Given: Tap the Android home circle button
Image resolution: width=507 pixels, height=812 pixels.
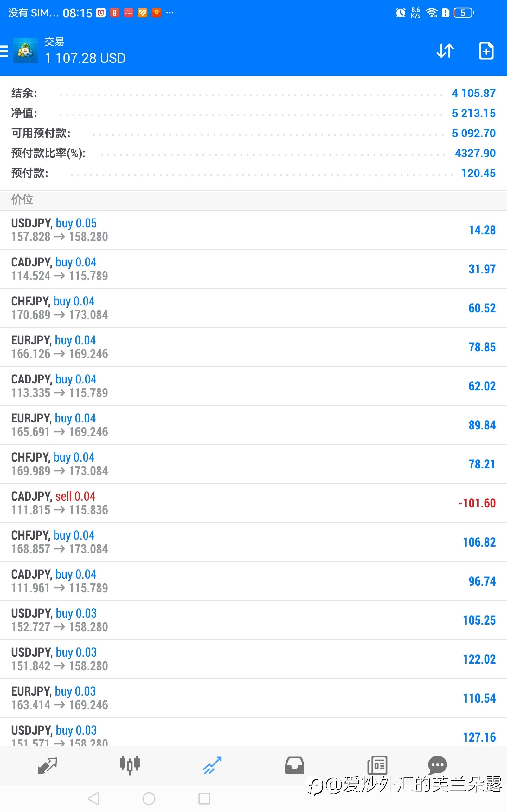Looking at the screenshot, I should click(149, 799).
